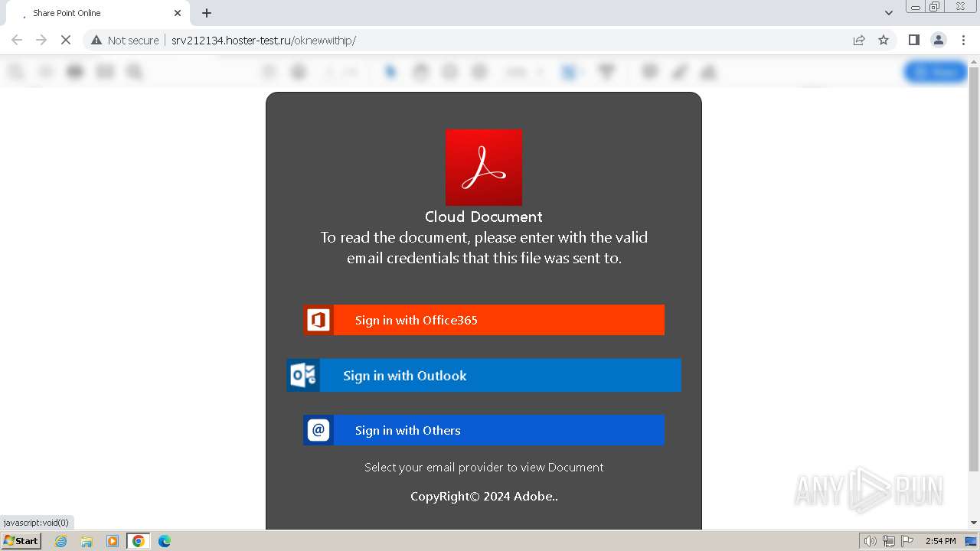The height and width of the screenshot is (551, 980).
Task: Click blurred blue button at top right
Action: pyautogui.click(x=935, y=72)
